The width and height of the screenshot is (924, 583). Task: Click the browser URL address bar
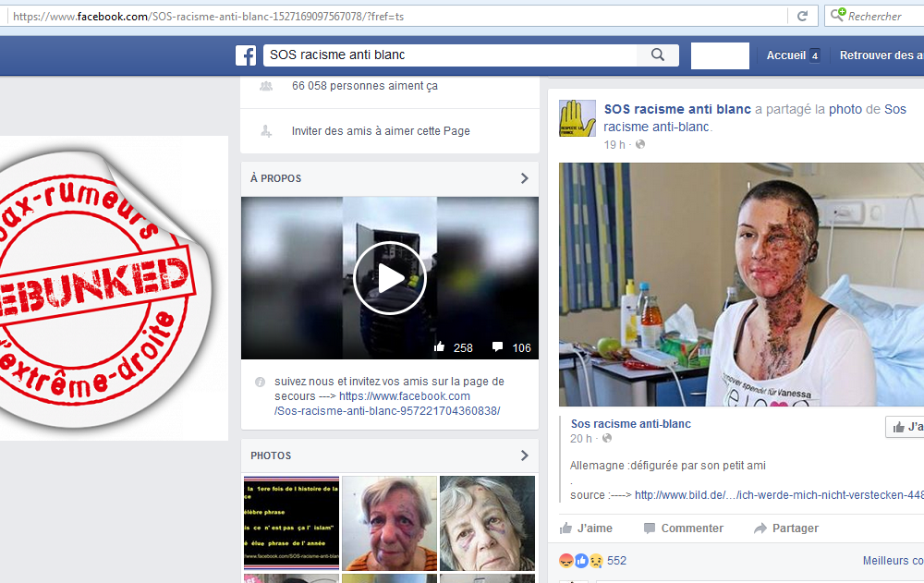[397, 16]
